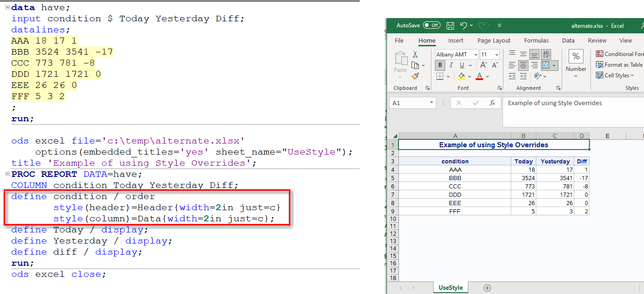Apply borders using the Borders icon
Screen dimensions: 644x294
439,76
